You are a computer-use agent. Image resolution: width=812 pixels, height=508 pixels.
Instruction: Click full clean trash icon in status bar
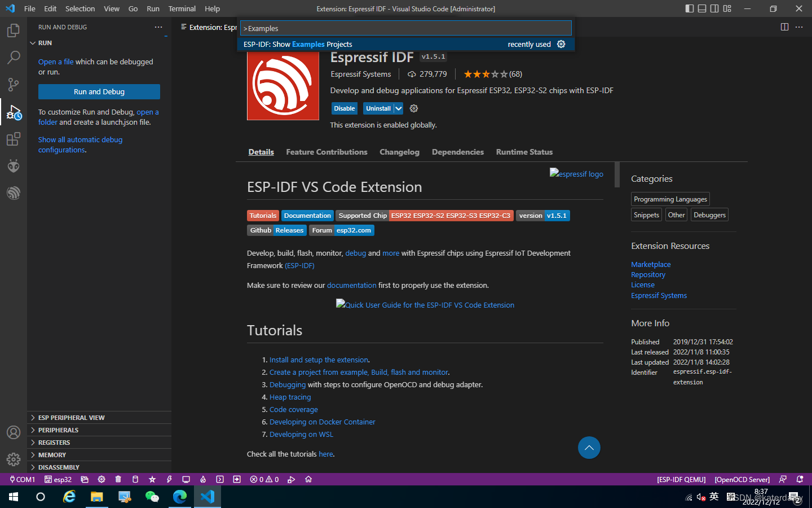pos(118,479)
